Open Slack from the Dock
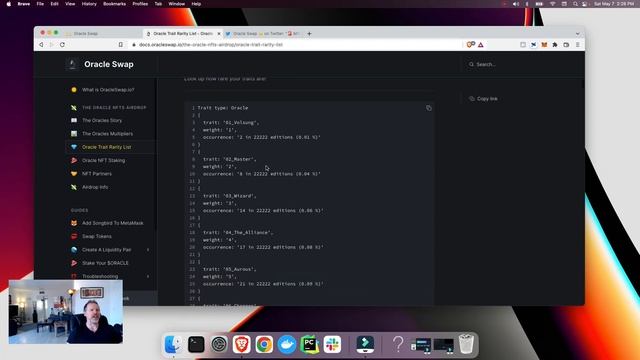Viewport: 640px width, 360px height. coord(332,344)
